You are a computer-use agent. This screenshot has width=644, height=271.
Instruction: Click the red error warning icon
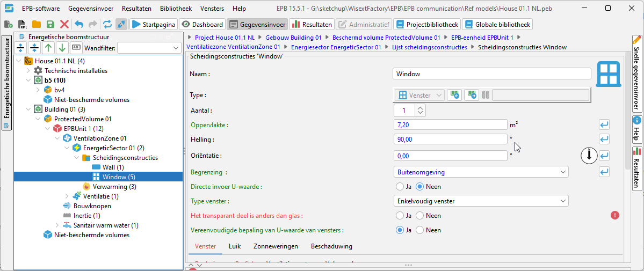[x=615, y=215]
